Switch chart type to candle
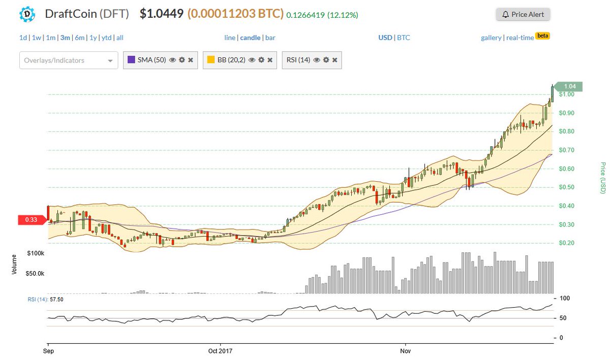 (250, 38)
